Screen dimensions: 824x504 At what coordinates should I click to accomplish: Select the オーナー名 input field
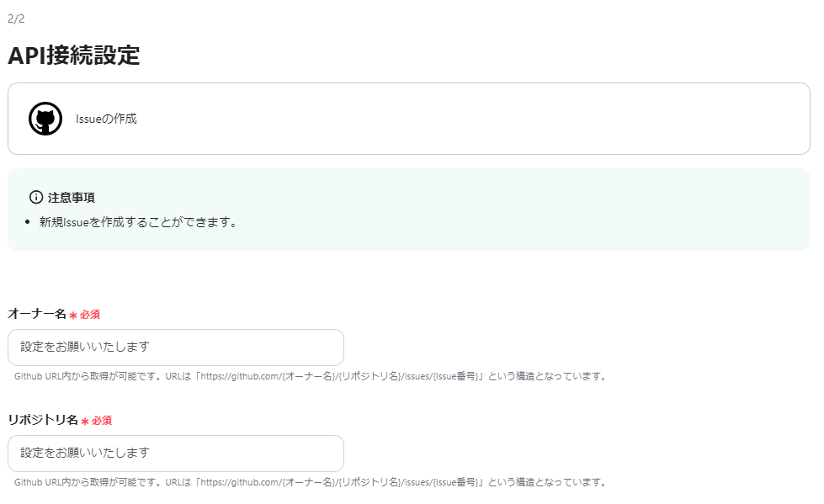coord(174,347)
